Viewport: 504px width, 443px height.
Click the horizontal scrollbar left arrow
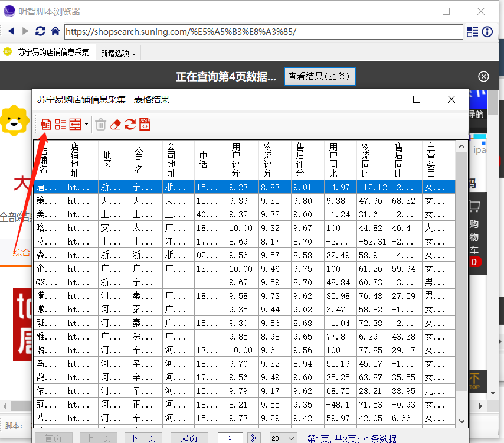(5, 406)
